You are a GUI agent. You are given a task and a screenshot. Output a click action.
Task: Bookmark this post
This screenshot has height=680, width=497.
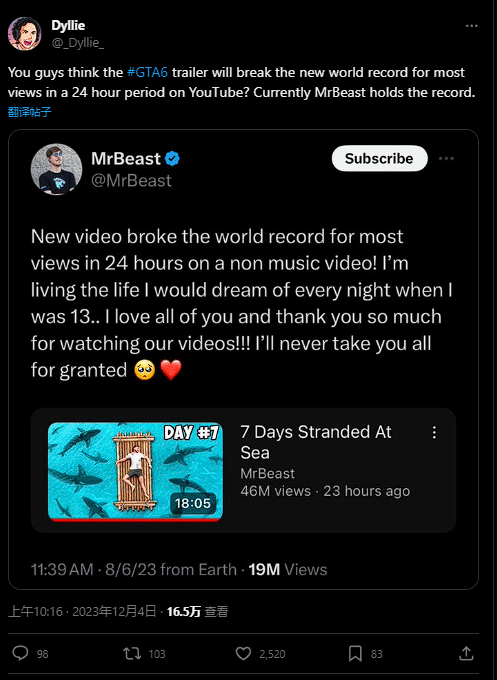[x=355, y=653]
